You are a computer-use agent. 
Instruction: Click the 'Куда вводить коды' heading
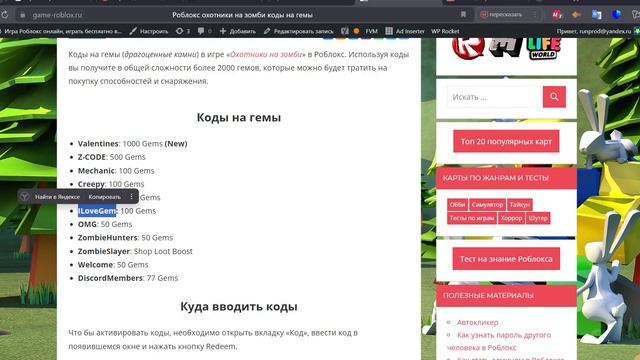click(x=239, y=307)
